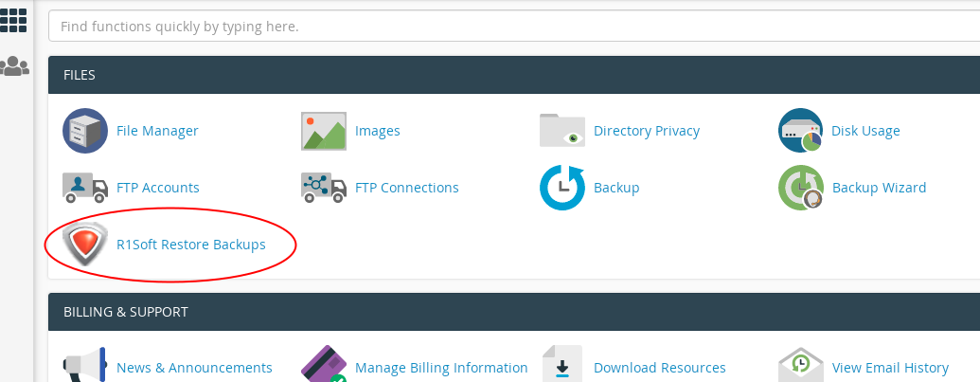This screenshot has width=980, height=382.
Task: Focus the Find functions search field
Action: click(x=511, y=27)
